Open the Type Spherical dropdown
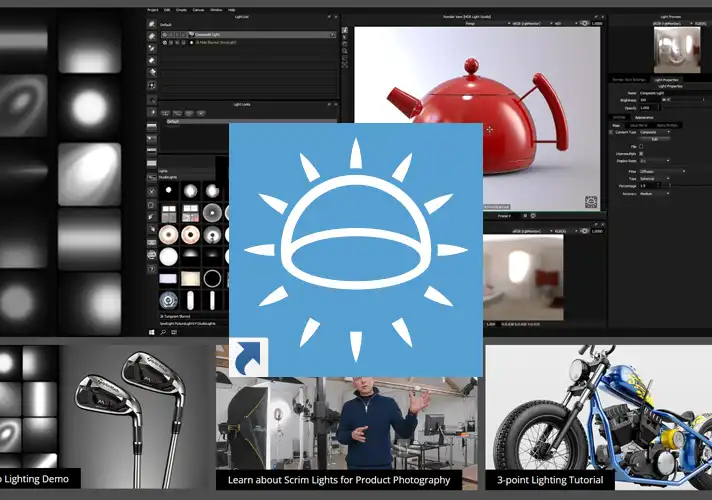712x500 pixels. (x=655, y=178)
